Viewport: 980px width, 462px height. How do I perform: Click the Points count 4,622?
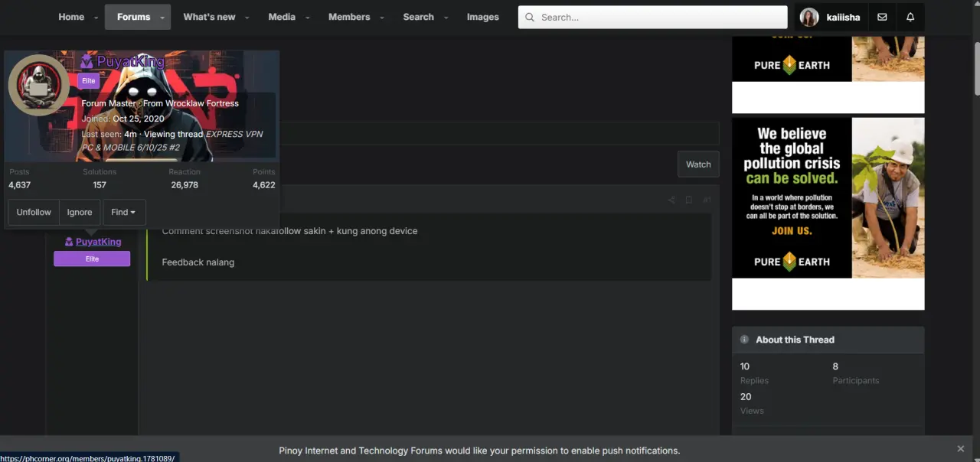tap(263, 185)
